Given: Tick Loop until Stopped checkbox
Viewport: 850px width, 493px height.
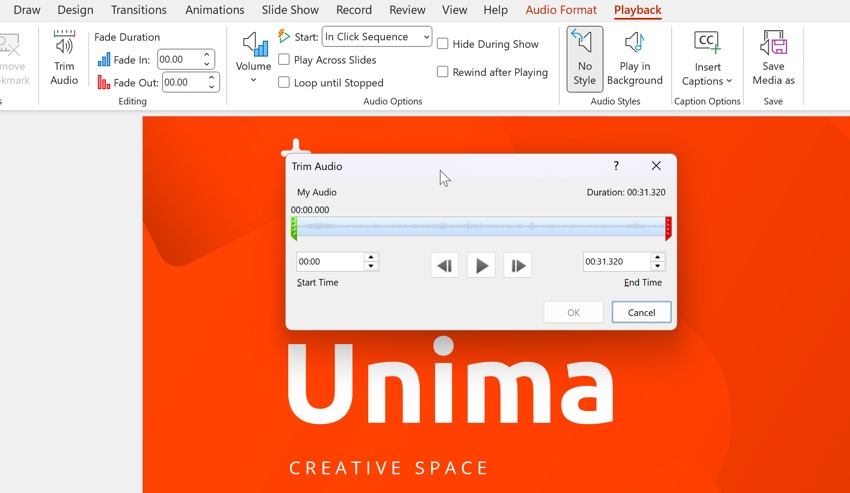Looking at the screenshot, I should pos(284,82).
